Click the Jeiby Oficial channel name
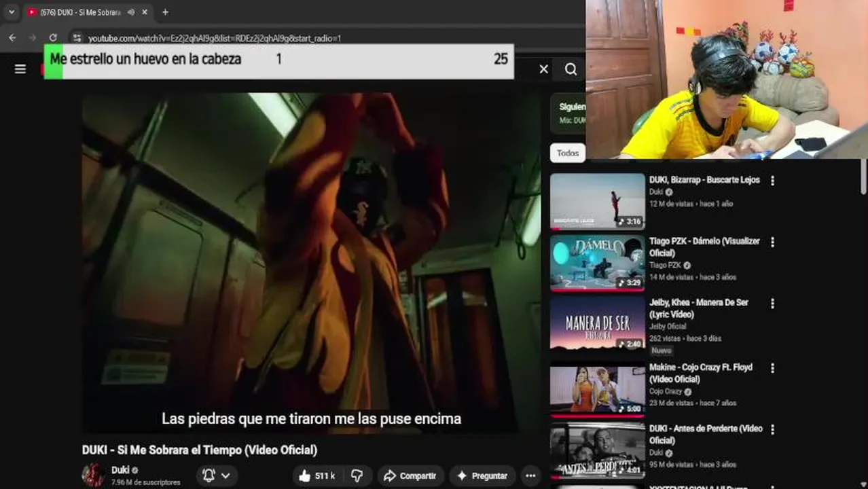Screen dimensions: 868x489 pyautogui.click(x=668, y=327)
